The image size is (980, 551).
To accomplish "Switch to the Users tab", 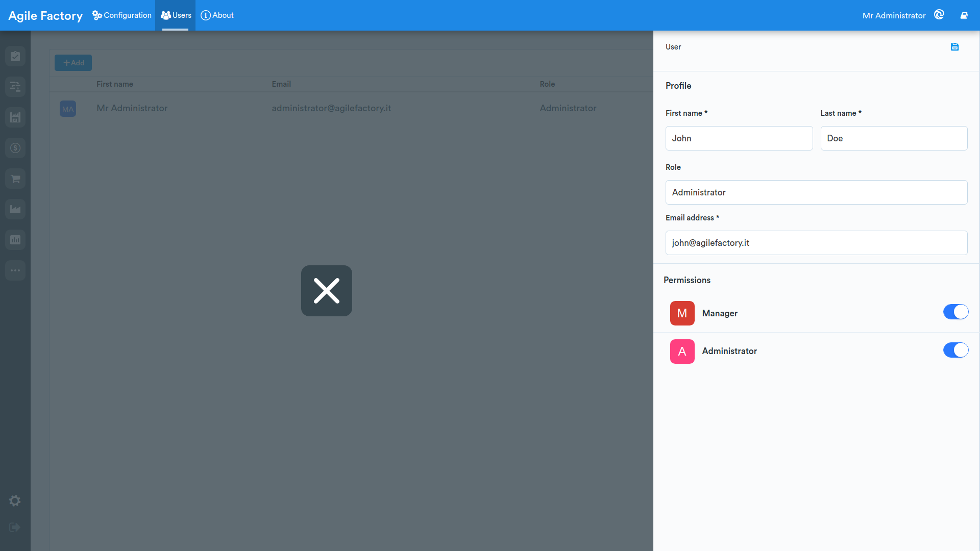I will (x=176, y=15).
